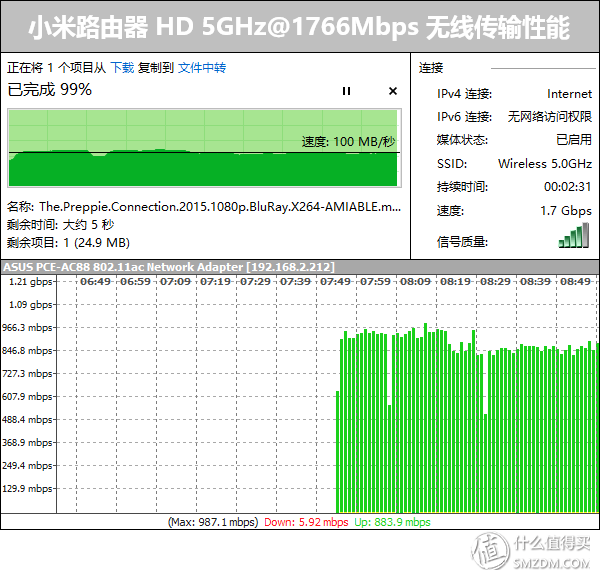Select the file name The.Preppie.Connection text
The width and height of the screenshot is (600, 580).
(x=220, y=207)
